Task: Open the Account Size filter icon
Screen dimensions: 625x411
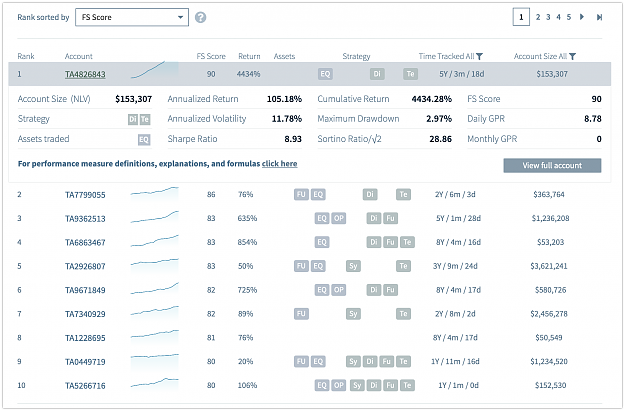Action: point(572,56)
